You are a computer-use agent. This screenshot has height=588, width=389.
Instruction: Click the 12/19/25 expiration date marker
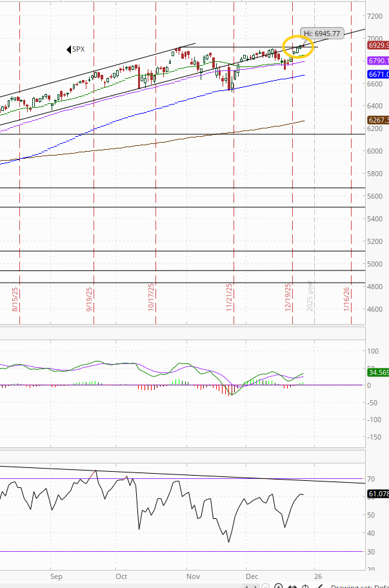(288, 298)
